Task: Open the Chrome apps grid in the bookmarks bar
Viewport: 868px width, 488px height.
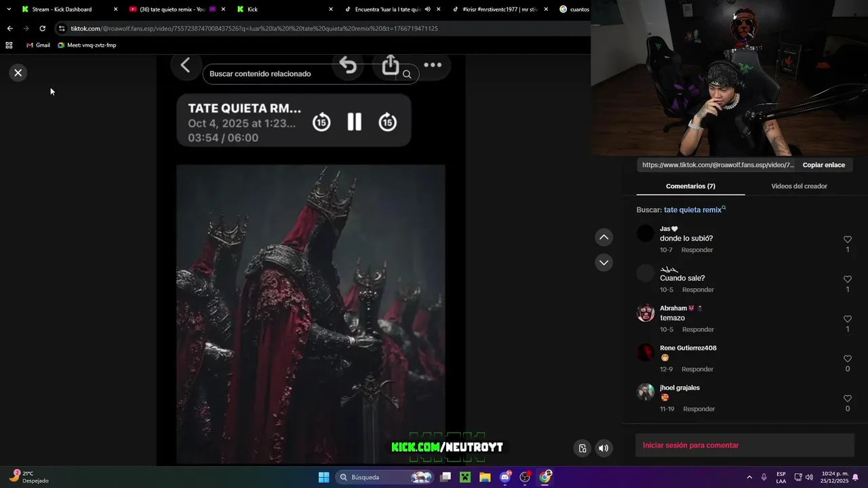Action: (x=9, y=45)
